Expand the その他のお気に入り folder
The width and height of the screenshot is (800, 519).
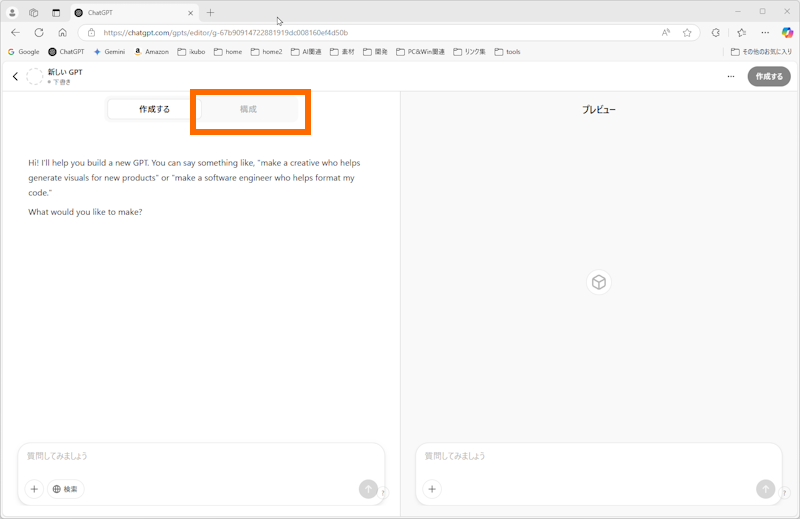coord(761,51)
